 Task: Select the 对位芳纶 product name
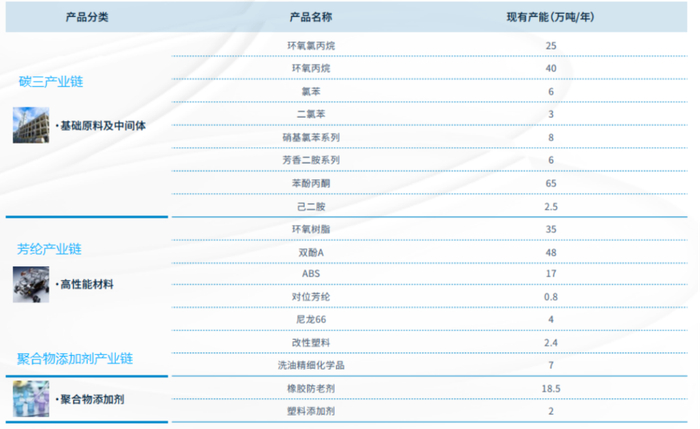[311, 297]
